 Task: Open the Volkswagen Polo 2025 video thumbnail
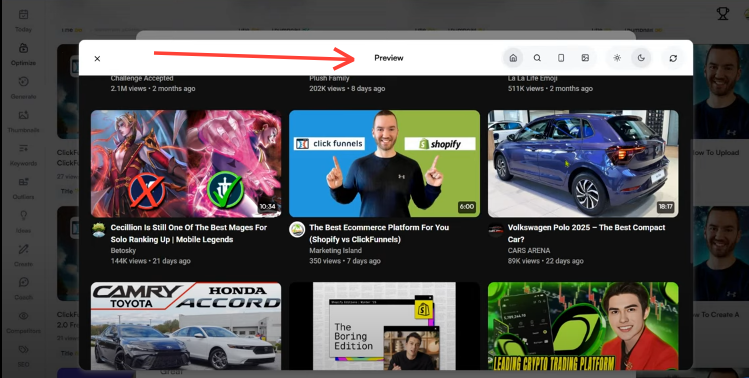click(583, 163)
